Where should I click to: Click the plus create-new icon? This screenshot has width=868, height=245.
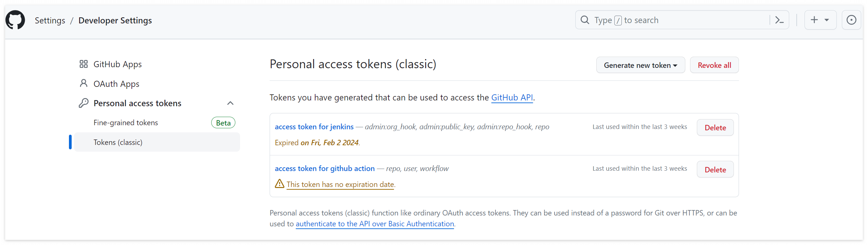pos(814,20)
